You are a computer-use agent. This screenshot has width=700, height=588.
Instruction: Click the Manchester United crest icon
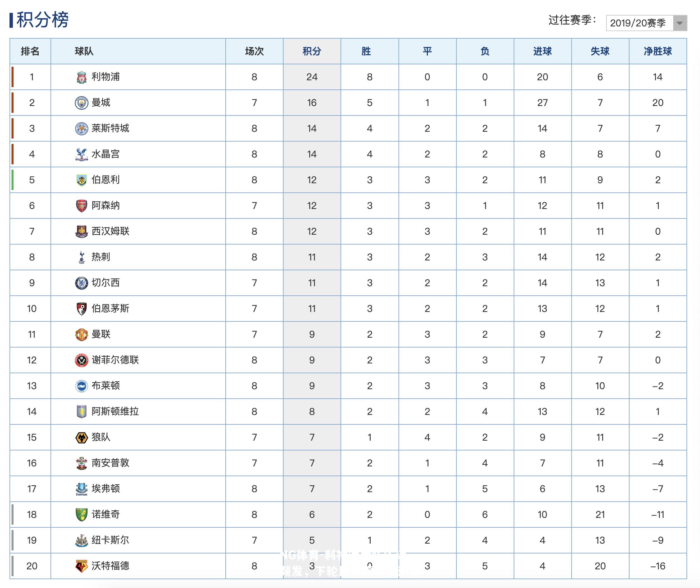tap(81, 335)
